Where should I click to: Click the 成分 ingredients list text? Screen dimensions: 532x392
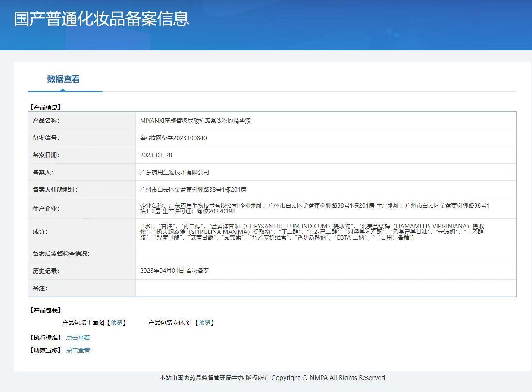(x=312, y=232)
